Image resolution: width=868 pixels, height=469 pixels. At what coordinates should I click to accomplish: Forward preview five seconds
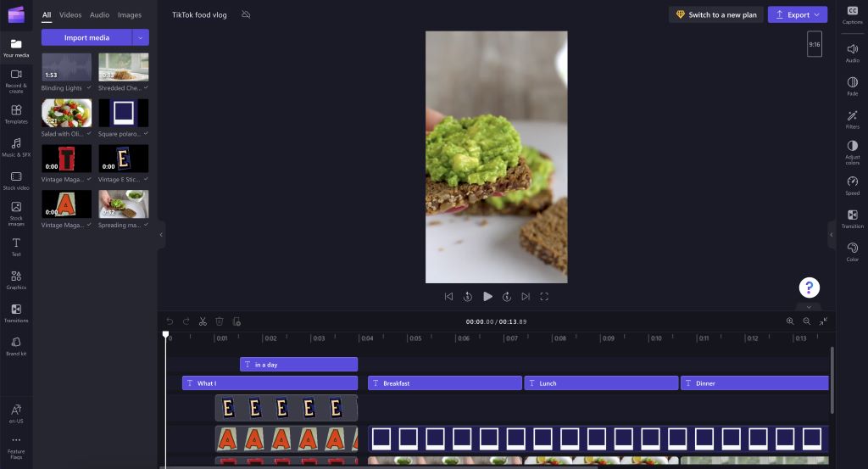pyautogui.click(x=507, y=297)
